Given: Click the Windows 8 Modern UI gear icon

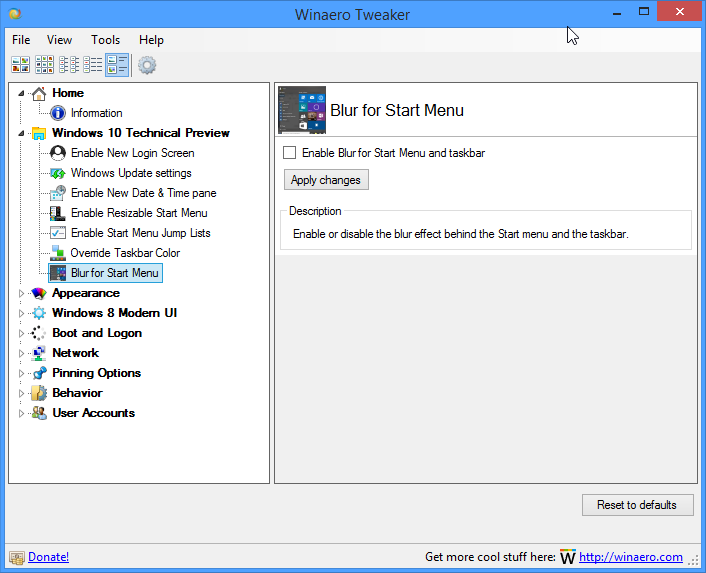Looking at the screenshot, I should click(39, 313).
